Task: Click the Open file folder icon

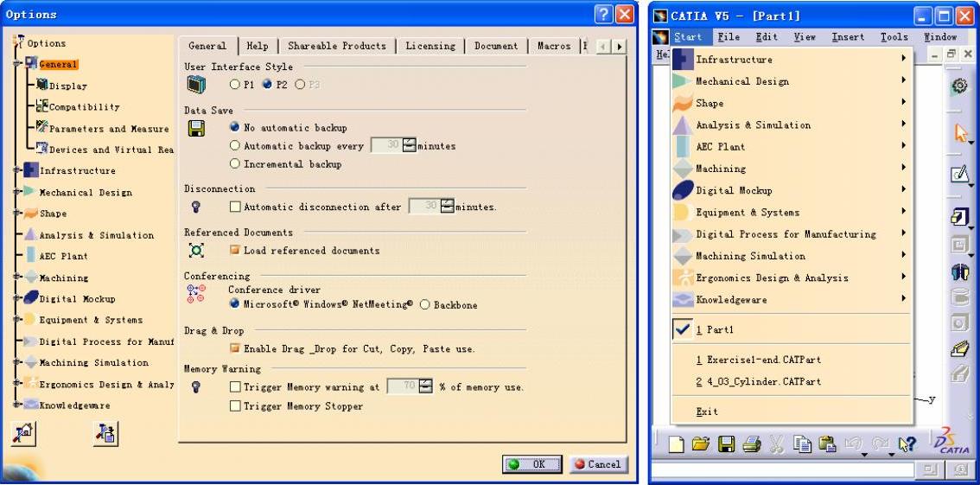Action: [701, 444]
